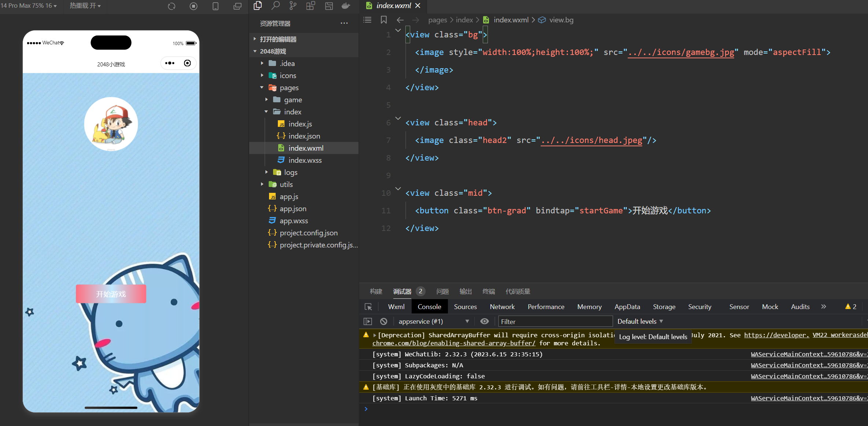Expand the game folder
The width and height of the screenshot is (868, 426).
(x=293, y=100)
